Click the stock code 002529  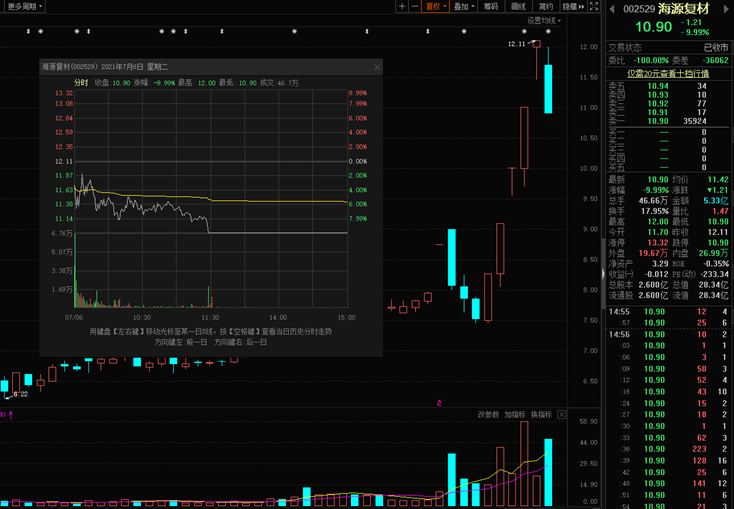tap(639, 9)
